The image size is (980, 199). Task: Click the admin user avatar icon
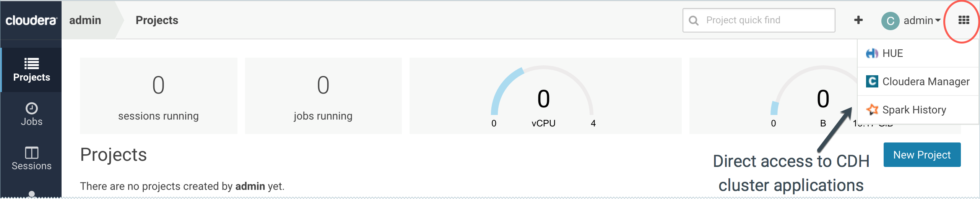890,21
